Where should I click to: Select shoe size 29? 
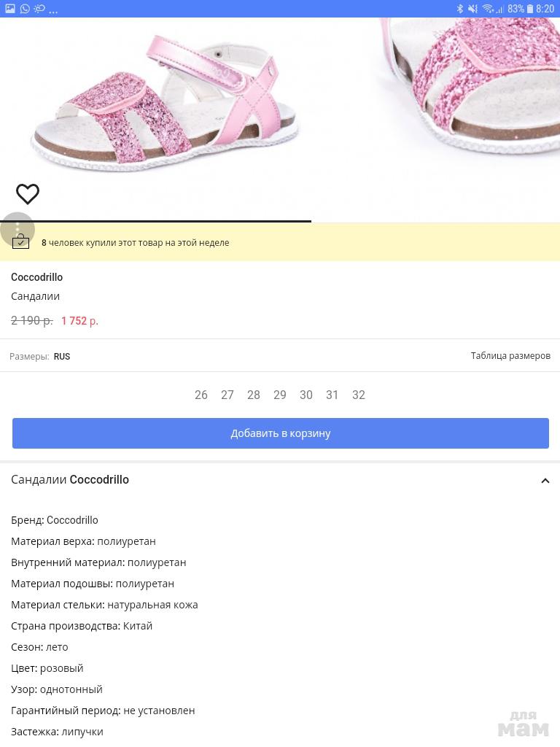pyautogui.click(x=280, y=395)
